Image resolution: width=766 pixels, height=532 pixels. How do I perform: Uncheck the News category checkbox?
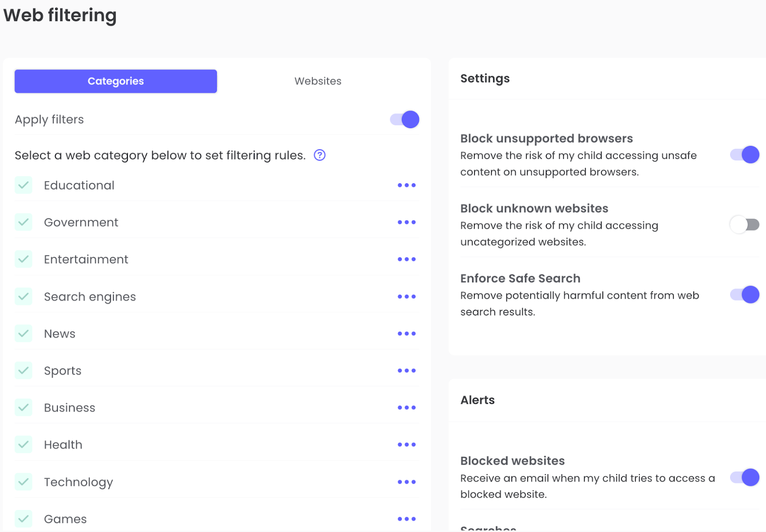point(23,333)
